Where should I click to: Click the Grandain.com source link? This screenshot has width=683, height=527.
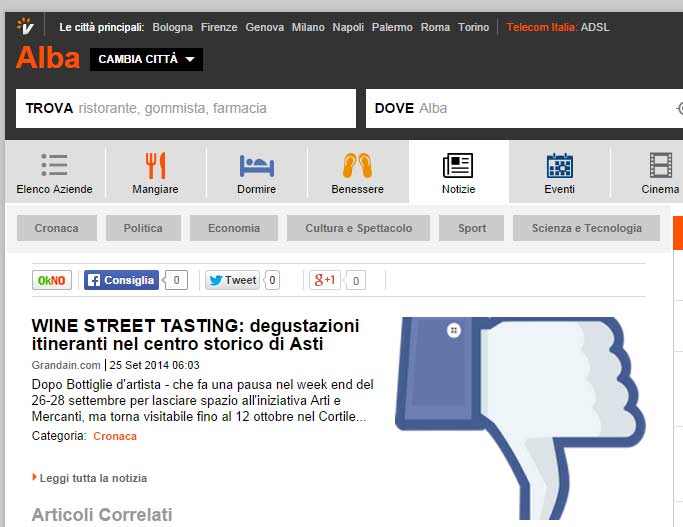pyautogui.click(x=66, y=365)
